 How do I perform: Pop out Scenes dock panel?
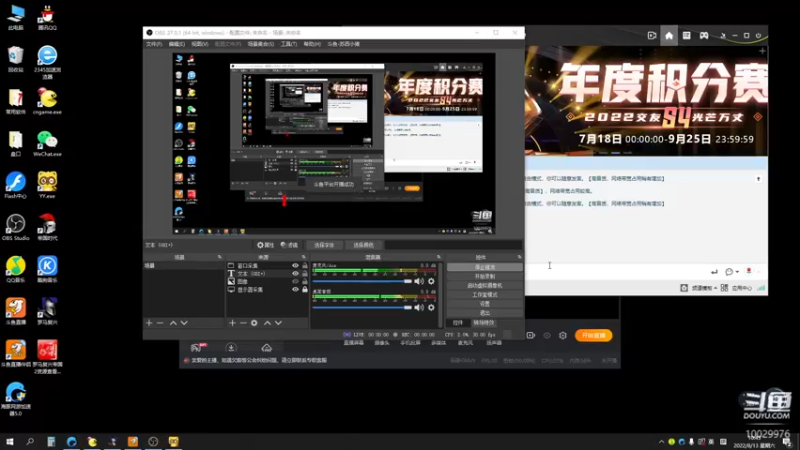[x=220, y=257]
